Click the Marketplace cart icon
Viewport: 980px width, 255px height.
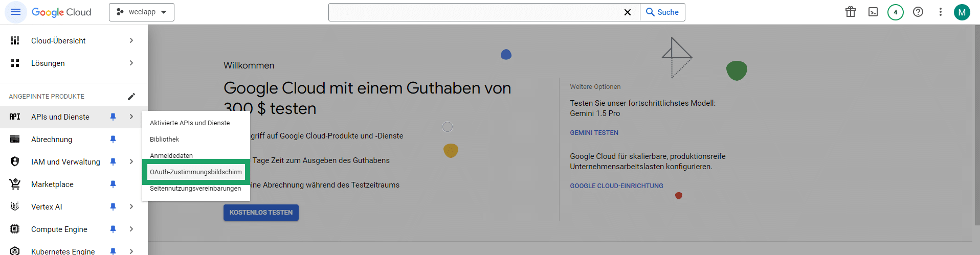(15, 184)
